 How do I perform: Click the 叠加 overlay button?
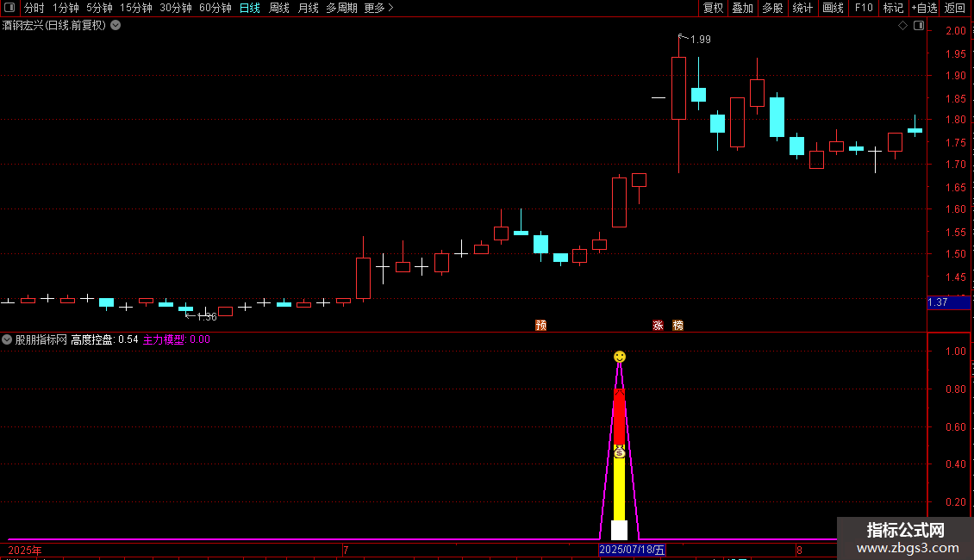(742, 8)
